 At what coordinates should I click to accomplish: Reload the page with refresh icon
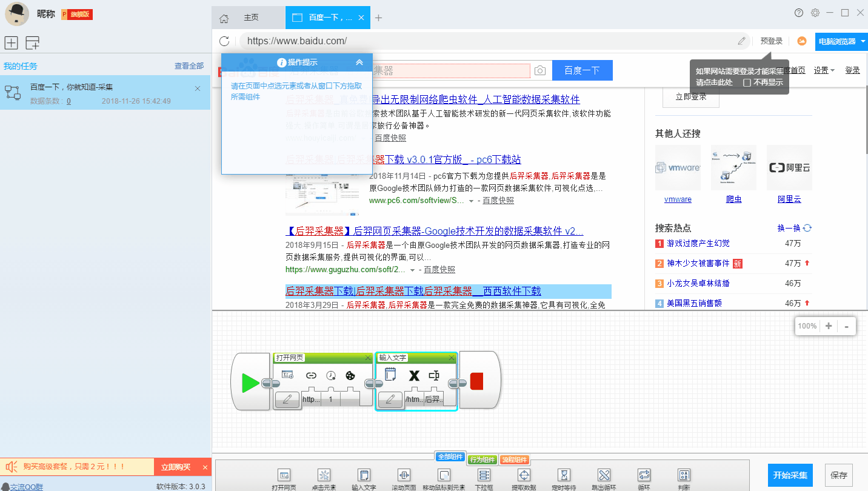pyautogui.click(x=224, y=41)
